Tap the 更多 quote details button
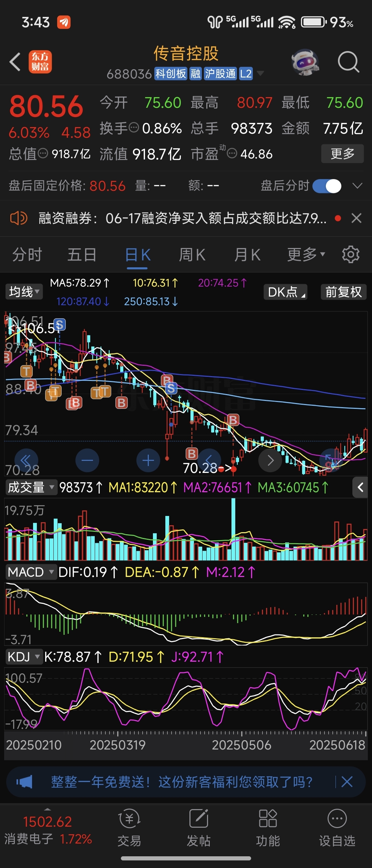 [x=342, y=154]
